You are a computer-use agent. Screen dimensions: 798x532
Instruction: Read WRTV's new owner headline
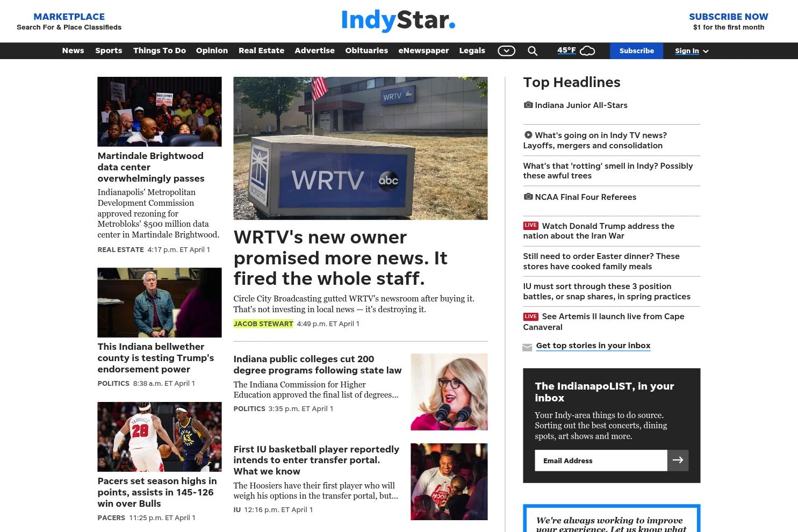pyautogui.click(x=340, y=258)
